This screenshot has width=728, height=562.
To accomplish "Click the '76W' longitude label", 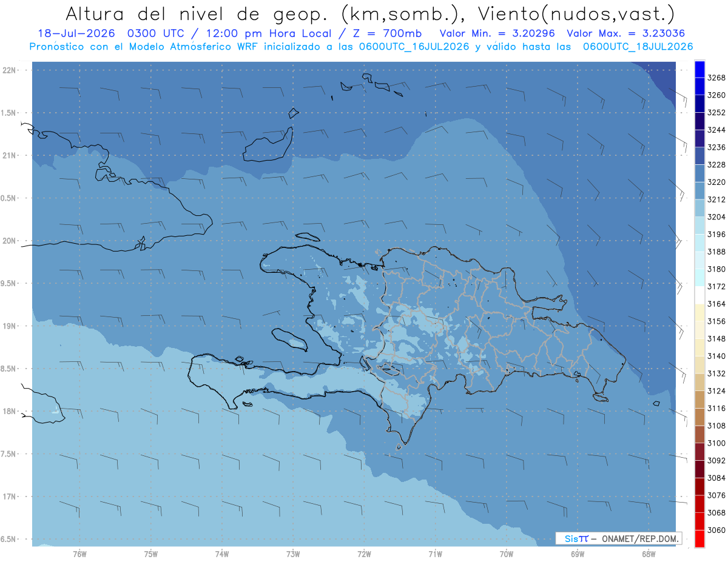I will click(x=79, y=554).
